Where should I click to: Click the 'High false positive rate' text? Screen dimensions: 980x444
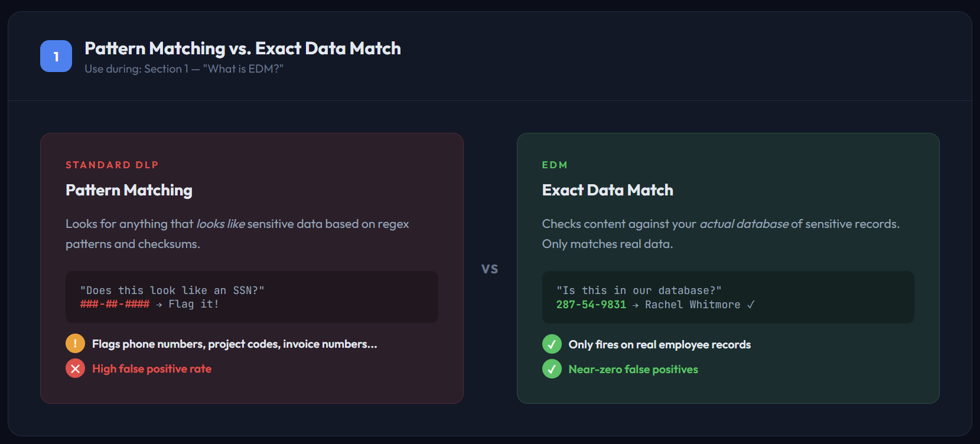[152, 368]
